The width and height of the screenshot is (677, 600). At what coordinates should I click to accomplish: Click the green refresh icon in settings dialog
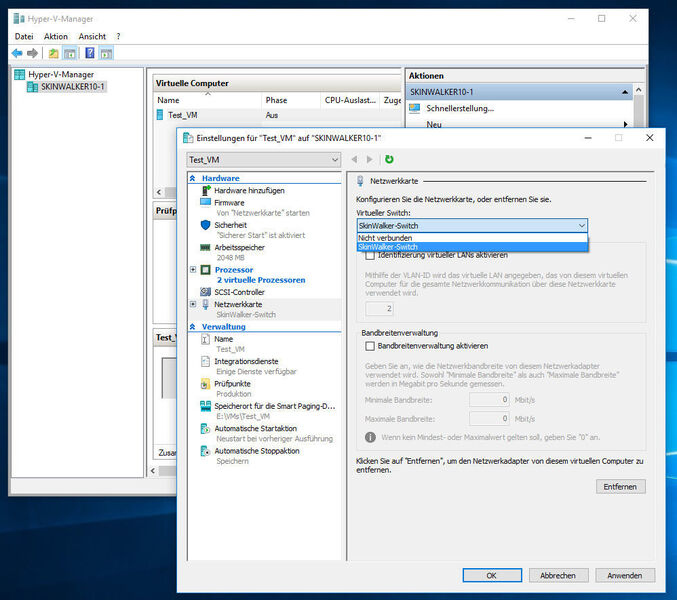click(389, 159)
